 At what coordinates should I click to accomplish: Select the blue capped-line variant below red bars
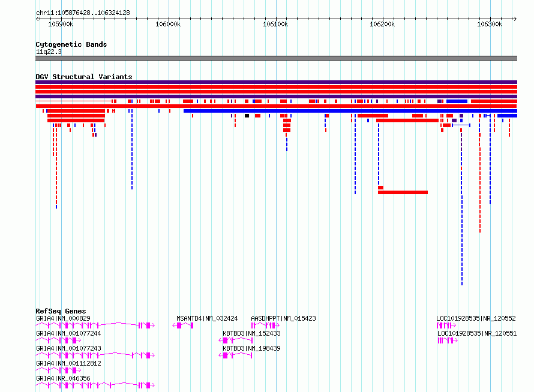pyautogui.click(x=461, y=125)
